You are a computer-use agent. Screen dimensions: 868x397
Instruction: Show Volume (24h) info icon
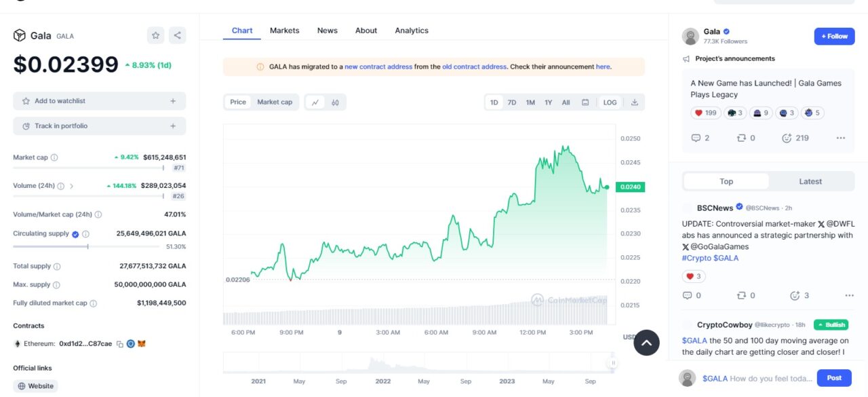[60, 186]
